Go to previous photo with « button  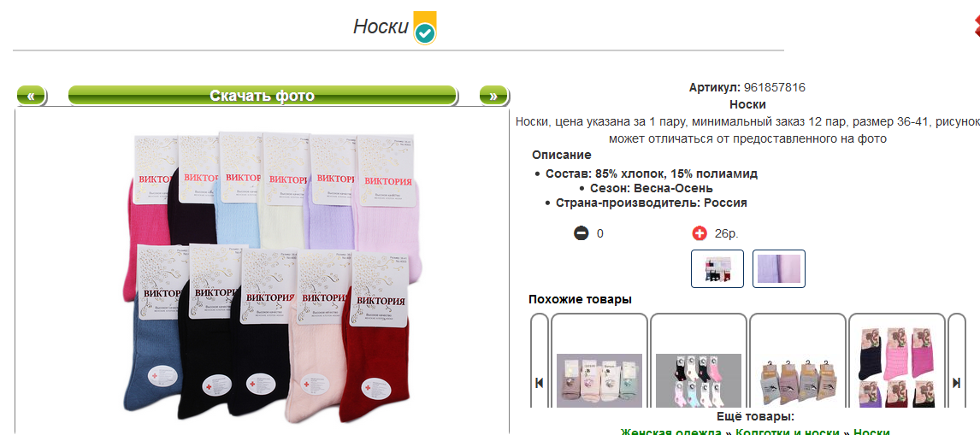click(32, 96)
